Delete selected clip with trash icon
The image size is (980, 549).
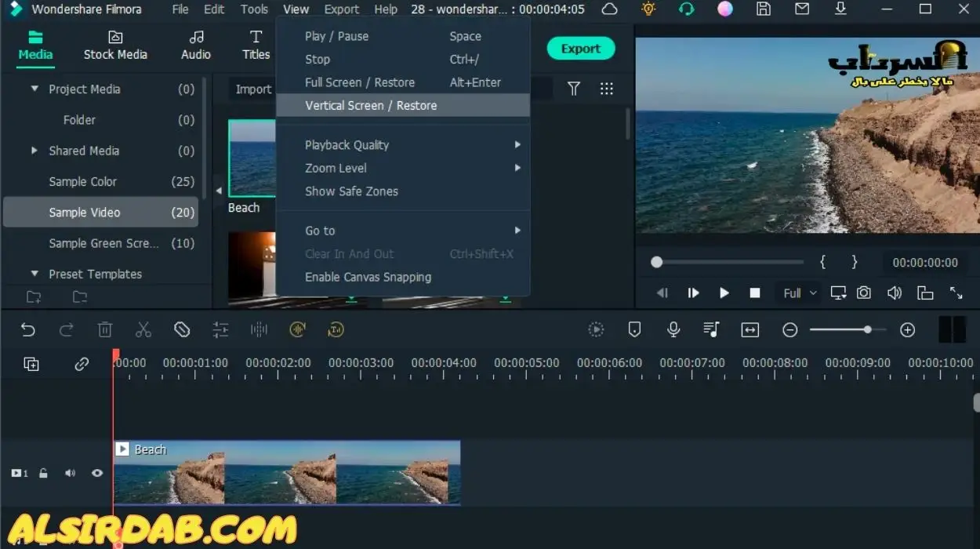[x=105, y=330]
